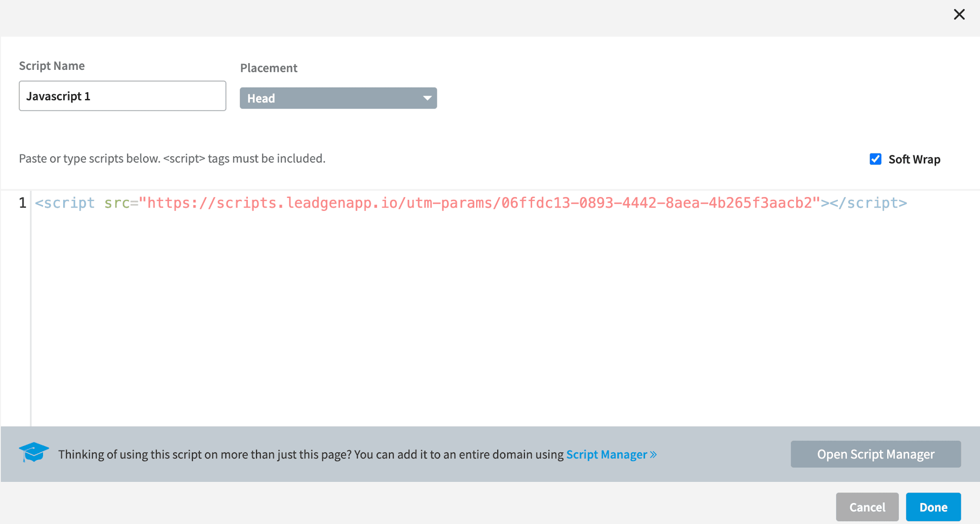Toggle the Soft Wrap checkbox

click(875, 159)
